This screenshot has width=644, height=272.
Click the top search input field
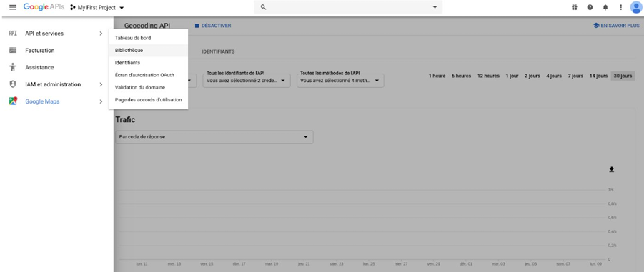click(x=348, y=7)
